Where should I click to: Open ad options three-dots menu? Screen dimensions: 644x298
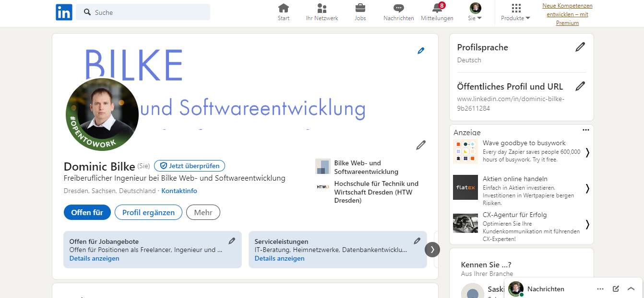(x=585, y=130)
